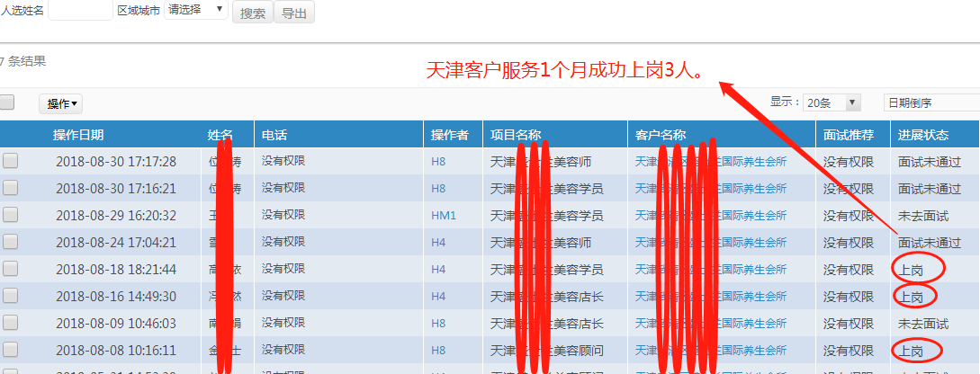This screenshot has height=374, width=980.
Task: Tick checkbox for row 2018-08-18 18:21:44
Action: pyautogui.click(x=10, y=269)
